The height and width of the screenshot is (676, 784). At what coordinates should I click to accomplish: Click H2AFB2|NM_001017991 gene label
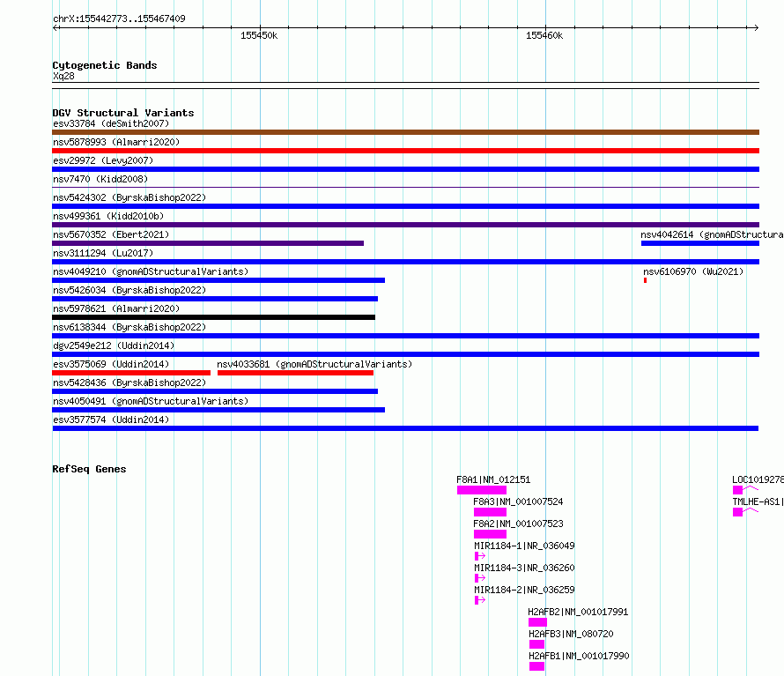click(578, 612)
